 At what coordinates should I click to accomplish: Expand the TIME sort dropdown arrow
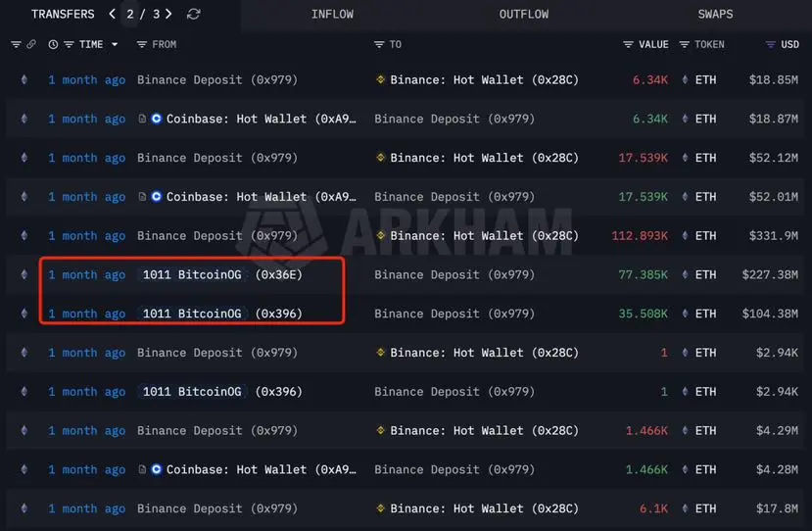115,44
